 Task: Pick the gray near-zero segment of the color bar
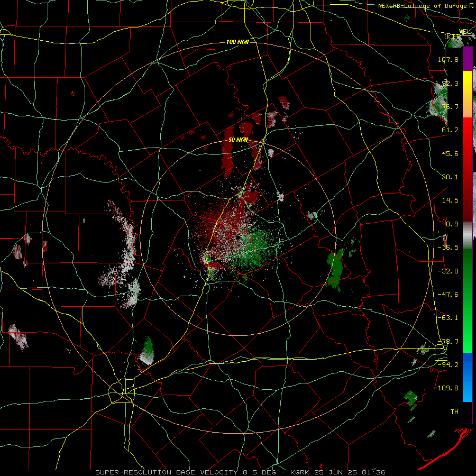tap(467, 235)
